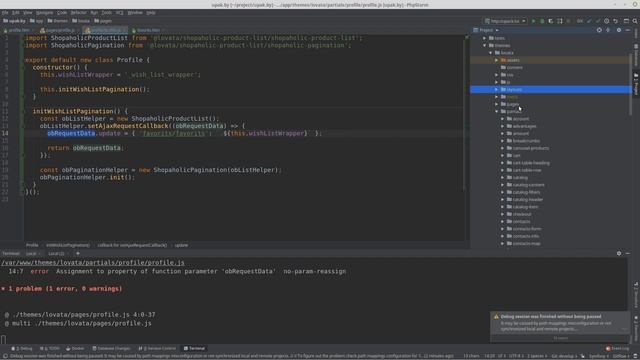Hide the Project panel with minus icon
This screenshot has height=360, width=640.
pos(628,30)
